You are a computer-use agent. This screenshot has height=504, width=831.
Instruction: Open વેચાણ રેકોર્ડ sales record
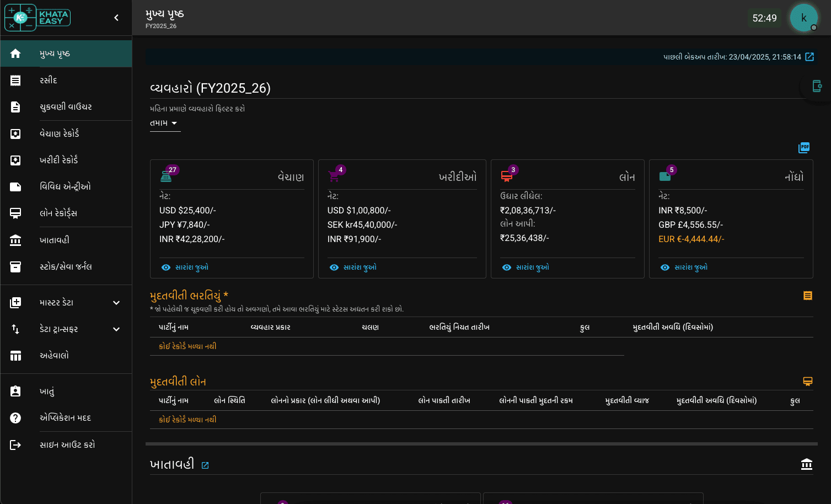point(66,134)
